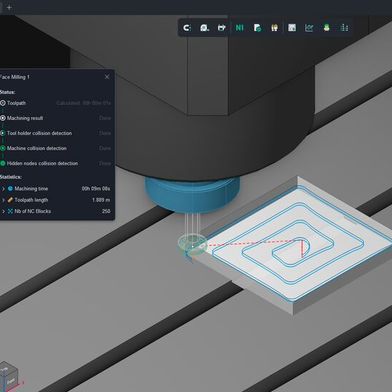Click the document with green check icon
The image size is (392, 392).
257,28
